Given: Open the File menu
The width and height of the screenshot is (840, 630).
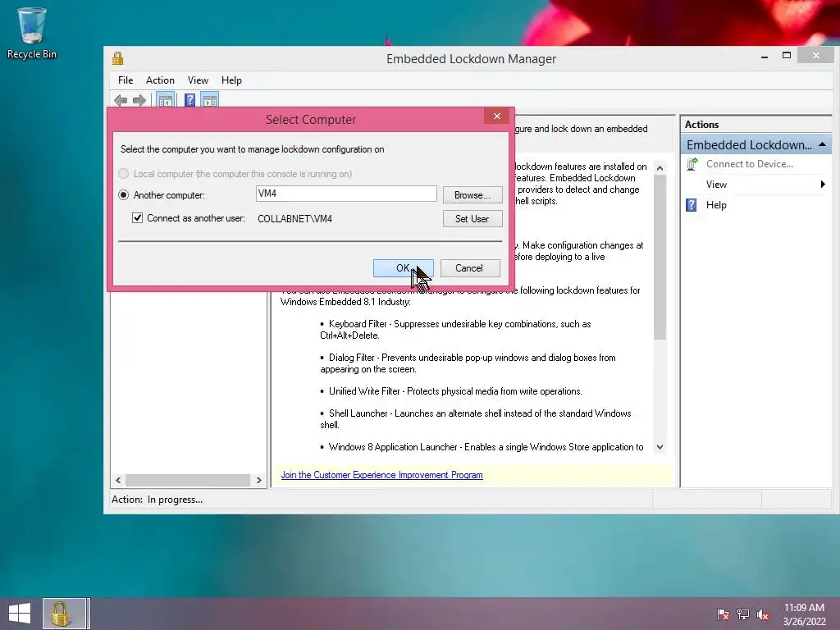Looking at the screenshot, I should [x=126, y=80].
